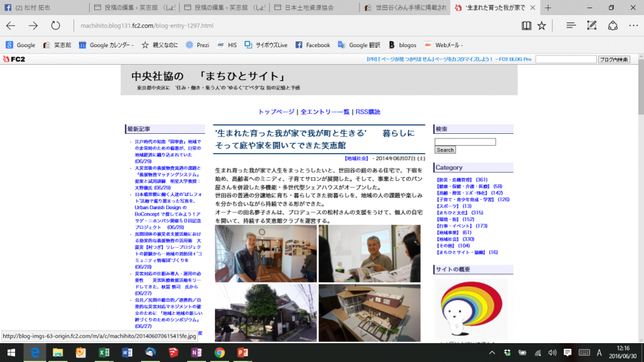Open blogos bookmark
The height and width of the screenshot is (362, 644).
click(x=402, y=45)
